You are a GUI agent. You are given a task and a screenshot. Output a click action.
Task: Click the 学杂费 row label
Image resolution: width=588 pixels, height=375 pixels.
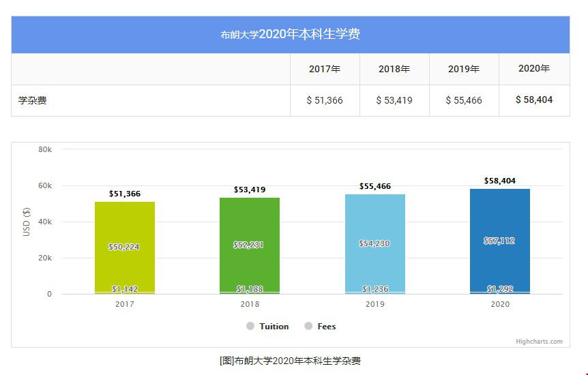pyautogui.click(x=33, y=100)
